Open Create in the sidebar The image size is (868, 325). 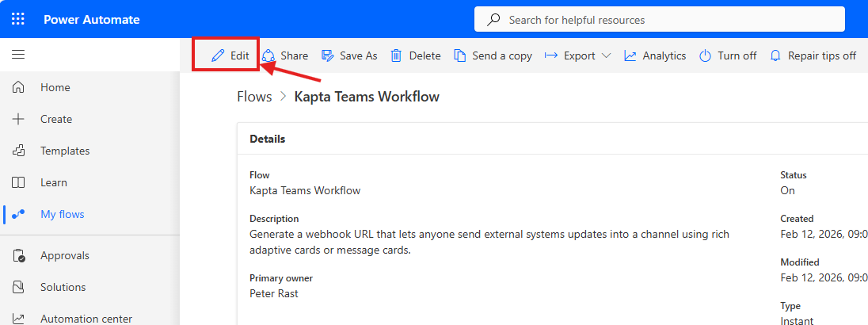coord(55,119)
